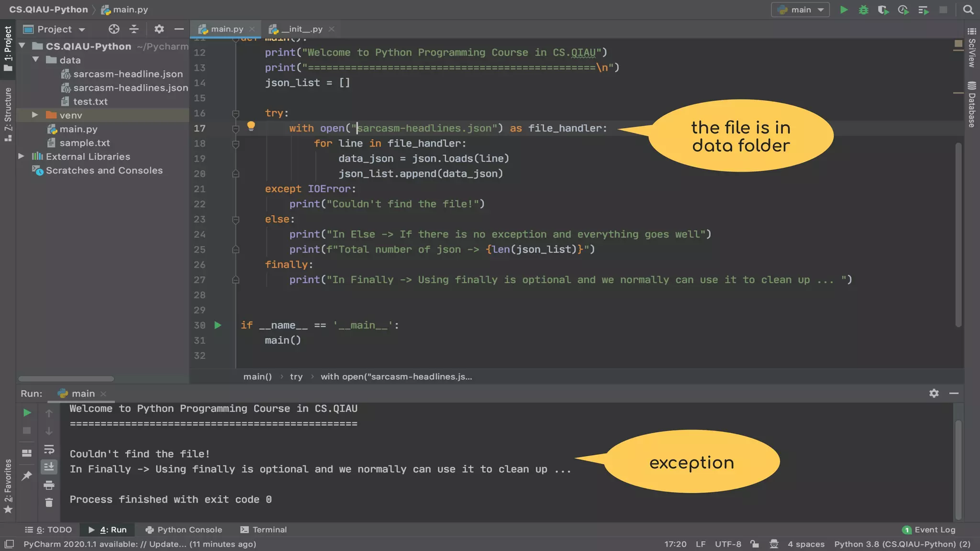The image size is (980, 551).
Task: Click the Run with Coverage icon
Action: tap(883, 10)
